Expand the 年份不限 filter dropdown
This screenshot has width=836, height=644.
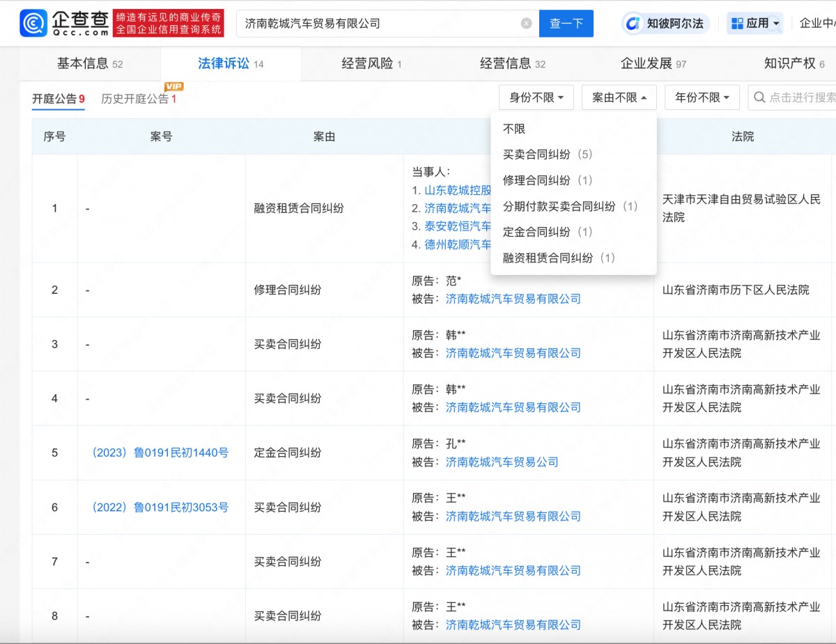(702, 97)
